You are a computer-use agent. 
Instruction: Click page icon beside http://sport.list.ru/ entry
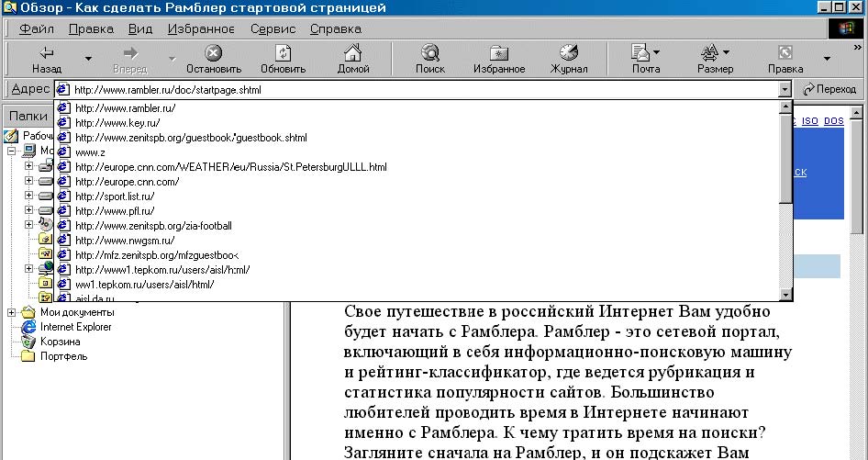(63, 196)
